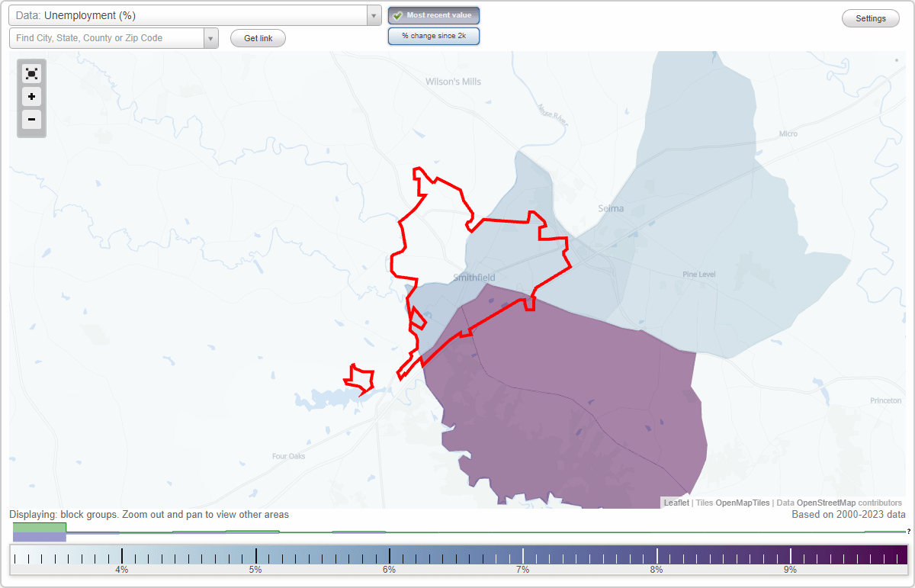Click the fullscreen extent map control
Viewport: 915px width, 588px height.
31,73
